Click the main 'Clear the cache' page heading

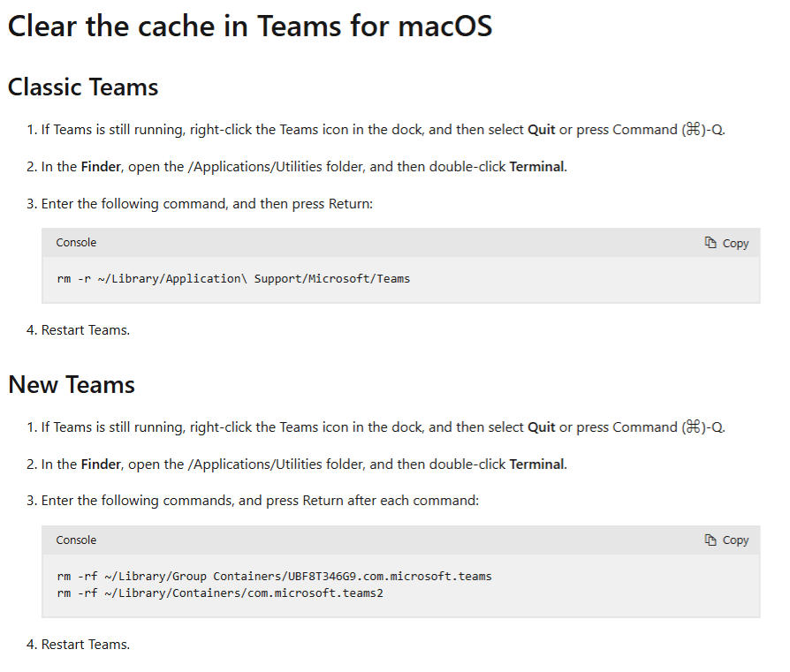tap(250, 26)
